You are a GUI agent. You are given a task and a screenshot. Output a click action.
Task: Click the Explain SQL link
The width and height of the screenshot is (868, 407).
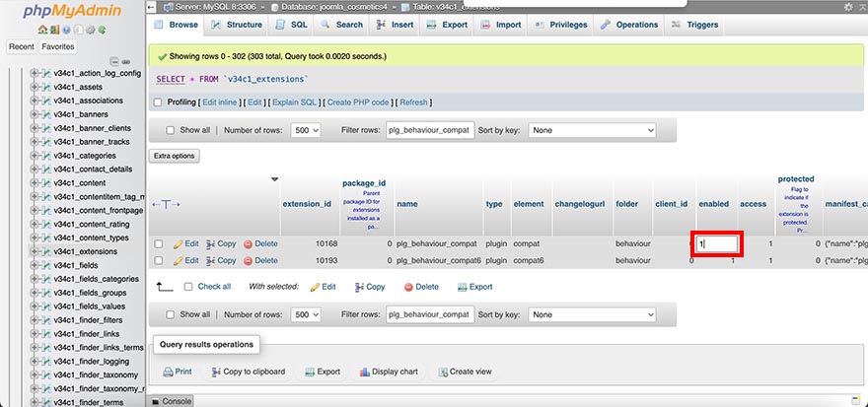pos(294,102)
